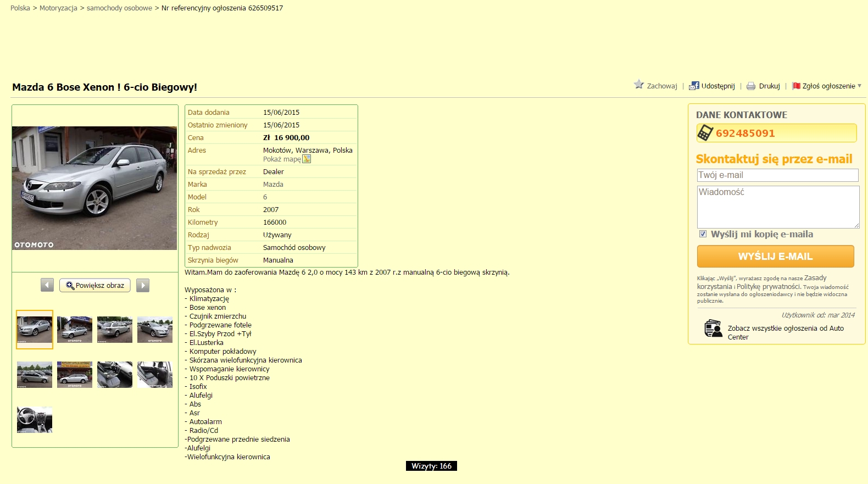Image resolution: width=868 pixels, height=484 pixels.
Task: Open samochody osobowe breadcrumb category
Action: pos(119,8)
